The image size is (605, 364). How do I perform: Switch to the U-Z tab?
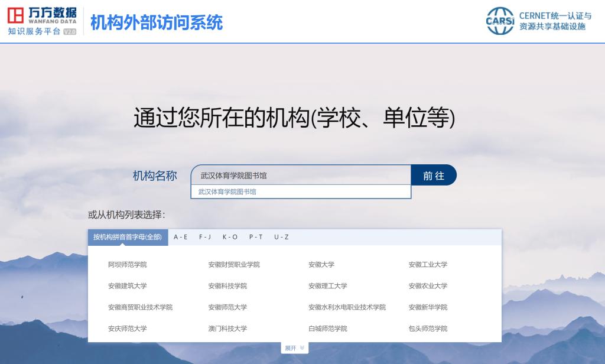click(281, 237)
